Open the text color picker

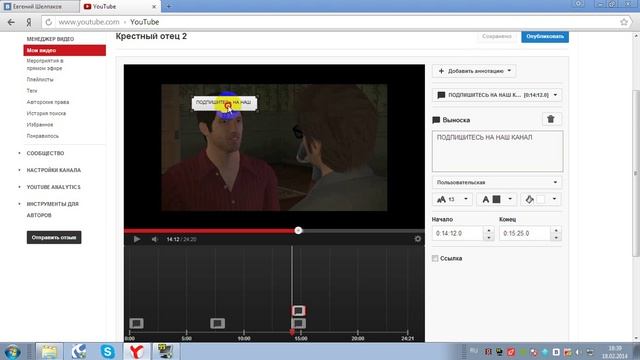496,199
